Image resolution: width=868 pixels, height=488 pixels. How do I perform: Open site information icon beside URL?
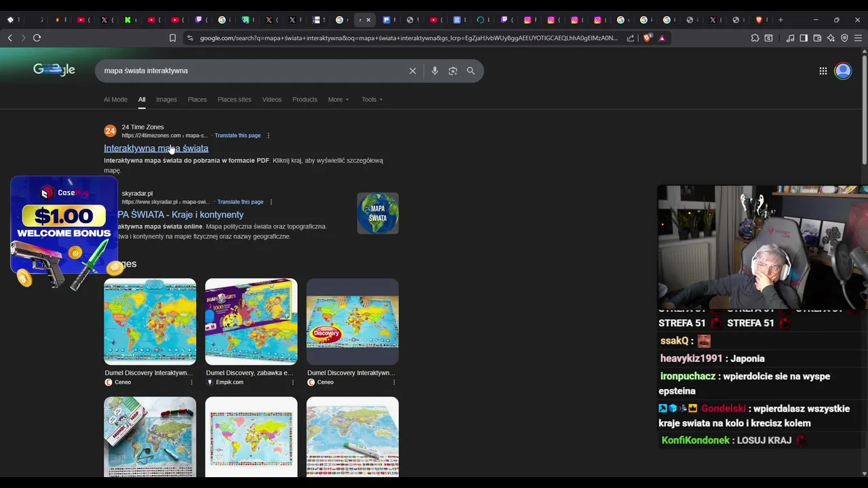[190, 38]
